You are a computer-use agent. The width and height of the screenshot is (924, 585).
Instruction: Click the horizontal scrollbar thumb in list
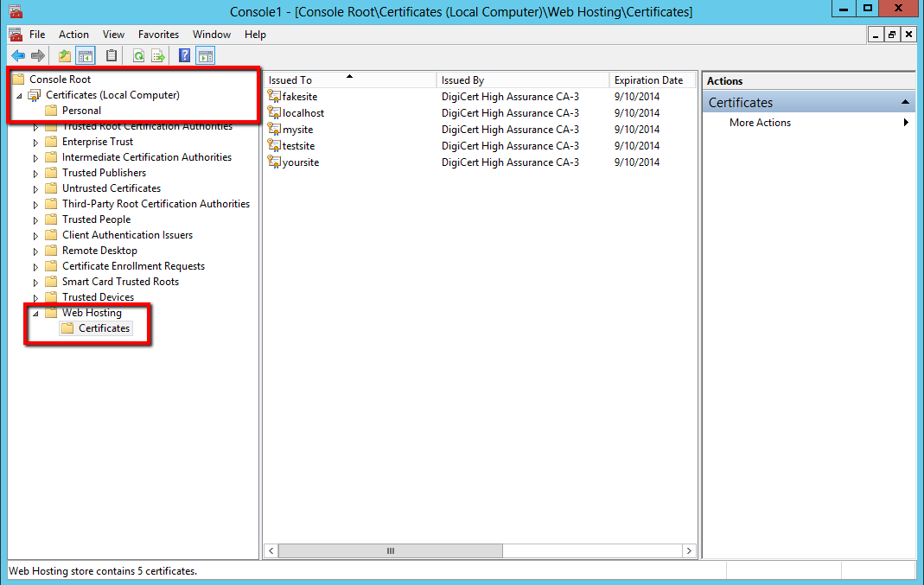390,550
